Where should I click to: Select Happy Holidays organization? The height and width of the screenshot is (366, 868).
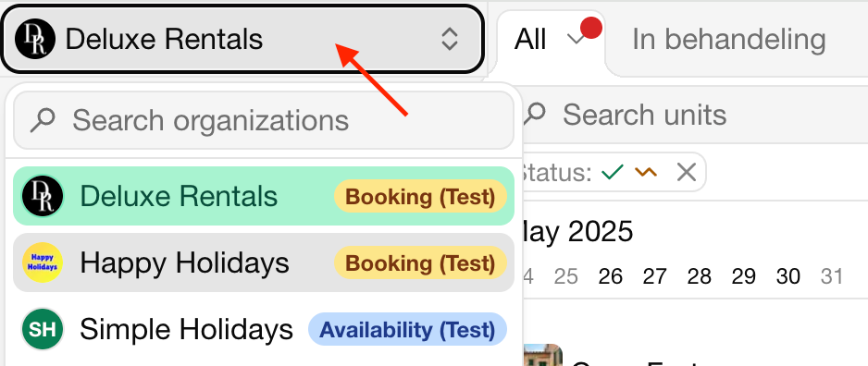[x=264, y=262]
